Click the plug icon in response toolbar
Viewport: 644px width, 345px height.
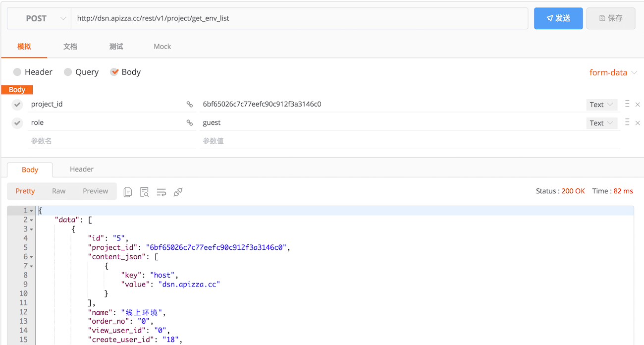point(178,192)
